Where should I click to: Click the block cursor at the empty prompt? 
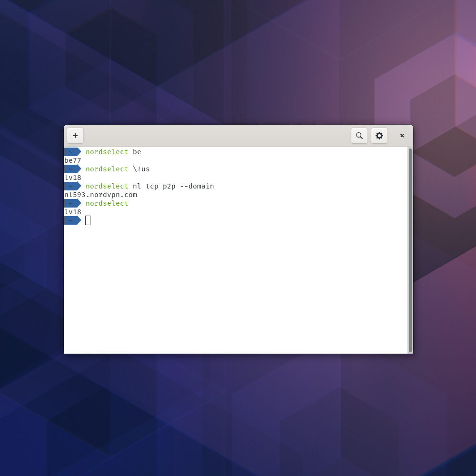tap(88, 220)
